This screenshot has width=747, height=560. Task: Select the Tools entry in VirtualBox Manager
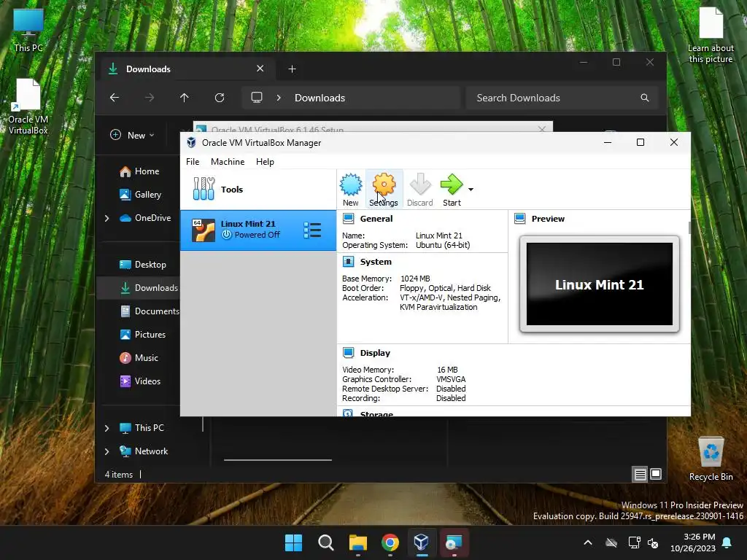point(258,190)
